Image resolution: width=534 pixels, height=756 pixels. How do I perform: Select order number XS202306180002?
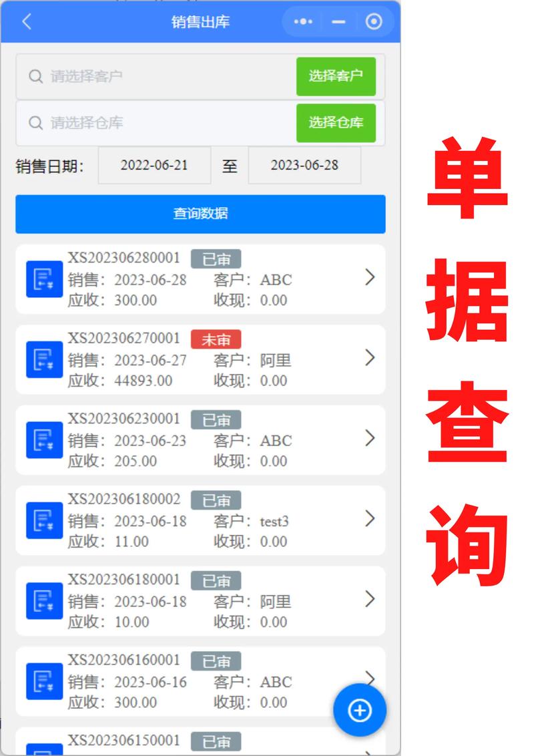click(124, 499)
